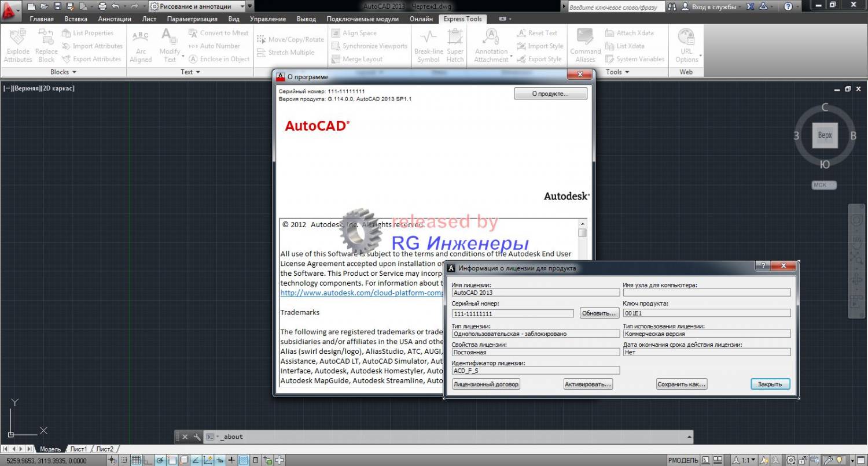Switch to the Вставка ribbon tab

76,19
